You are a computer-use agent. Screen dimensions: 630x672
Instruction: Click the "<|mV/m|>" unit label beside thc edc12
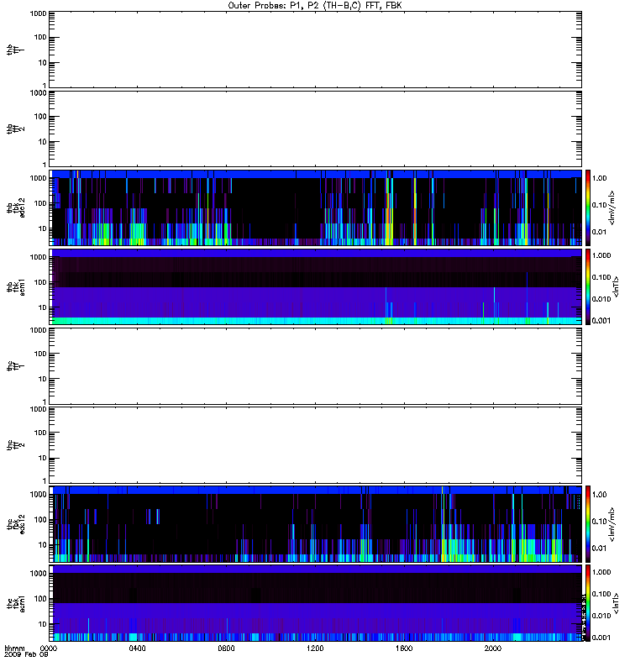pos(612,524)
